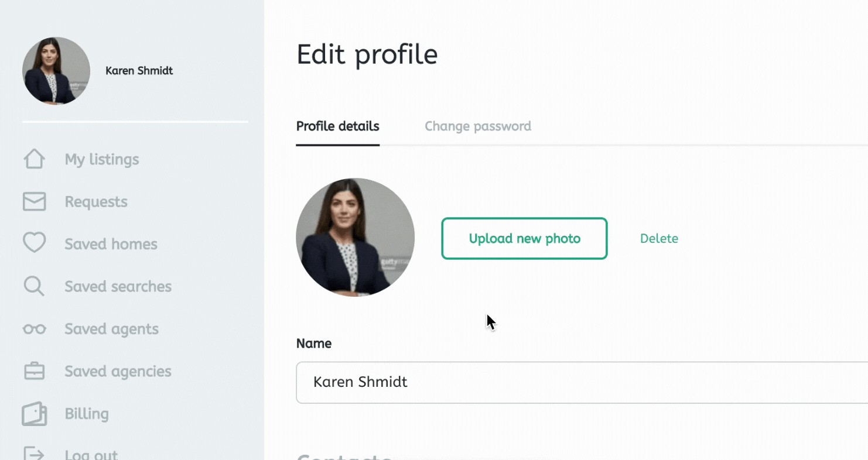Screen dimensions: 868x460
Task: Click the Log out arrow icon
Action: [35, 452]
